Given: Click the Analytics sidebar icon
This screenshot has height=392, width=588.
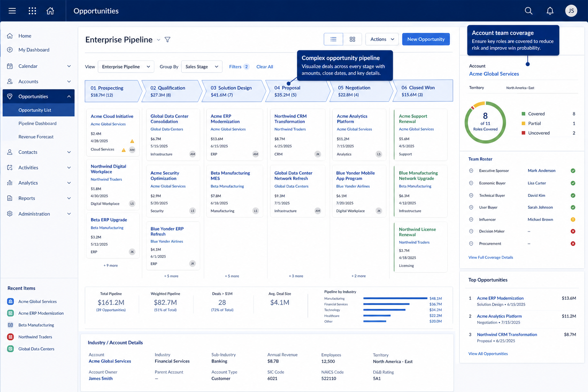Looking at the screenshot, I should pyautogui.click(x=10, y=183).
